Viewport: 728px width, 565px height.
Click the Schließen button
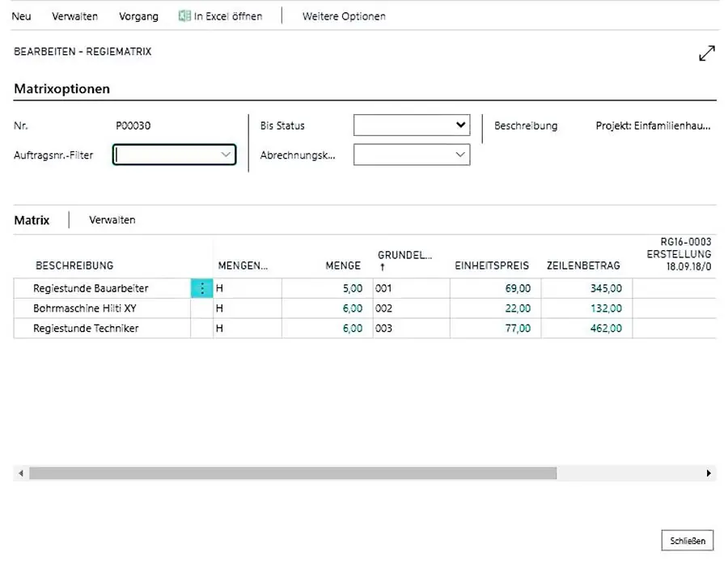pos(688,541)
